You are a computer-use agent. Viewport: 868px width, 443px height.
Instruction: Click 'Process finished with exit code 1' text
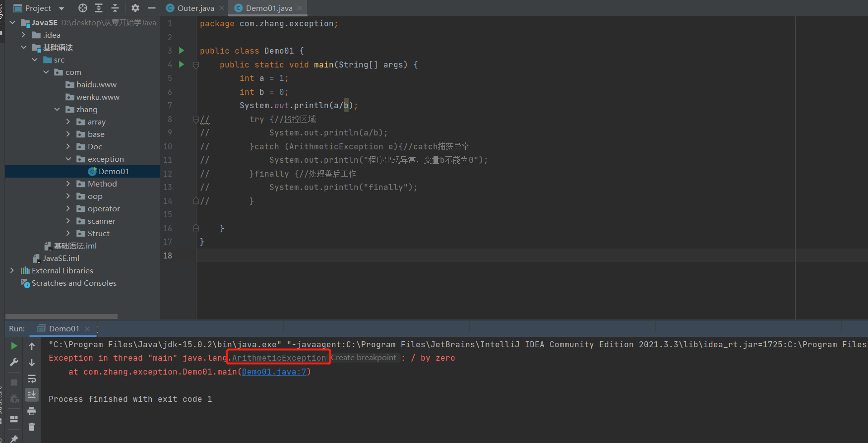130,399
